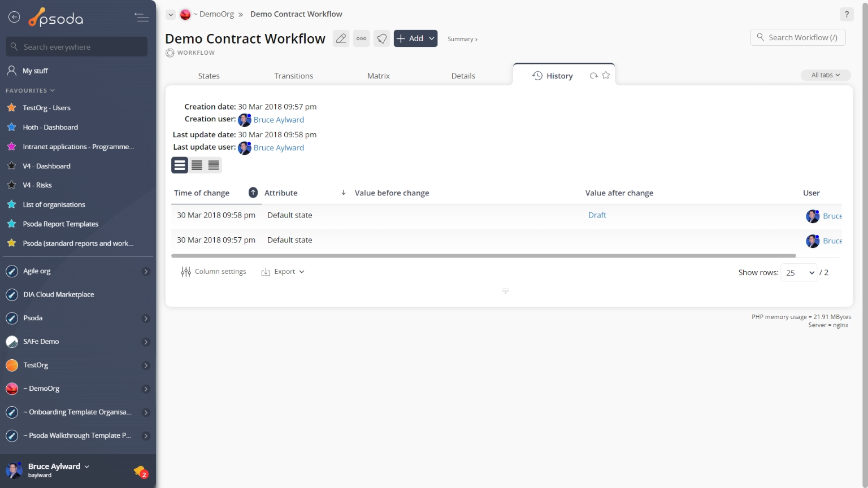Open DIA Cloud Marketplace organisation
The width and height of the screenshot is (868, 488).
[x=59, y=295]
